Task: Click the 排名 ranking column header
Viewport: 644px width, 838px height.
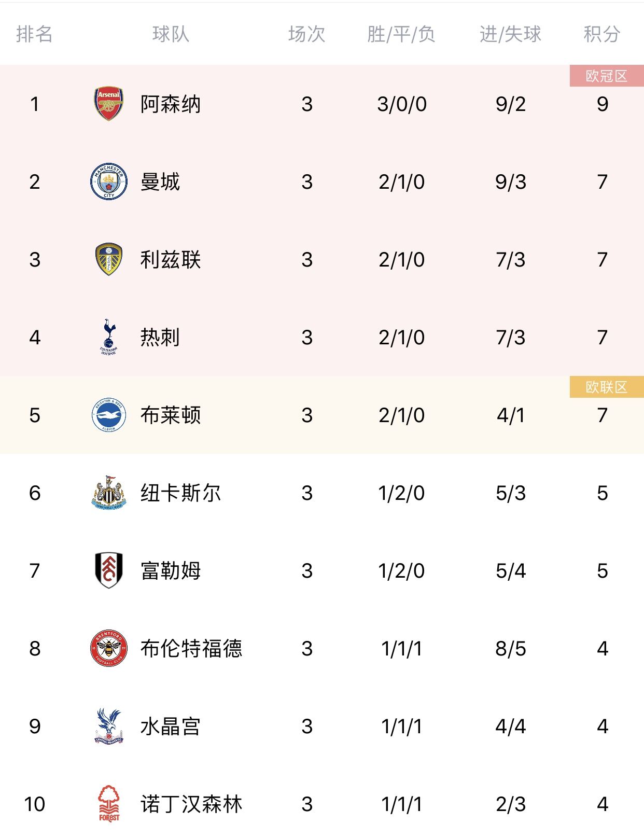Action: pos(34,34)
